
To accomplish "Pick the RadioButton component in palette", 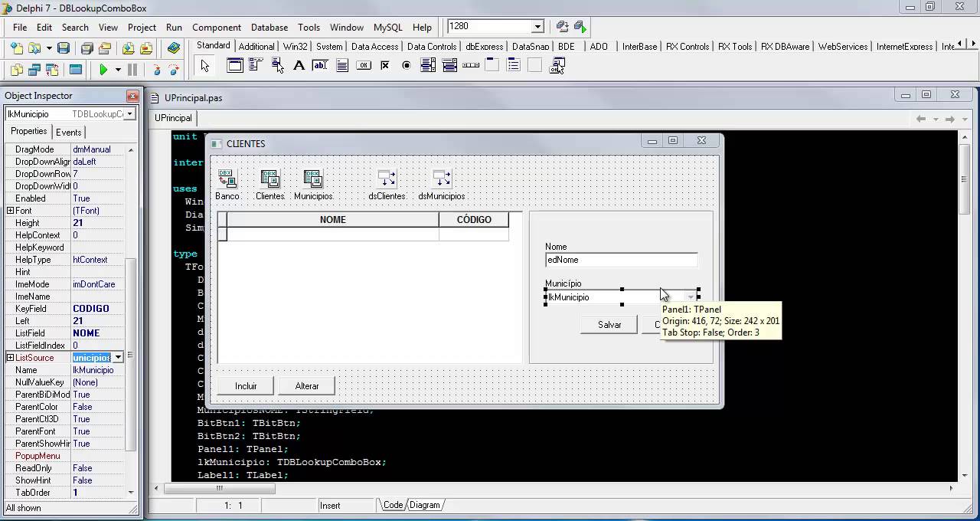I will click(407, 66).
